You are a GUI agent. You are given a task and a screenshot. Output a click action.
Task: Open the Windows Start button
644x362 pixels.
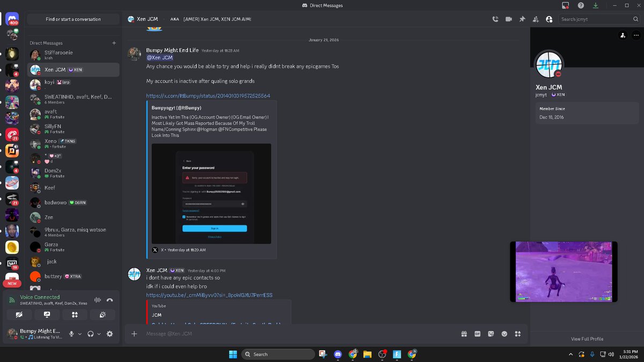233,354
